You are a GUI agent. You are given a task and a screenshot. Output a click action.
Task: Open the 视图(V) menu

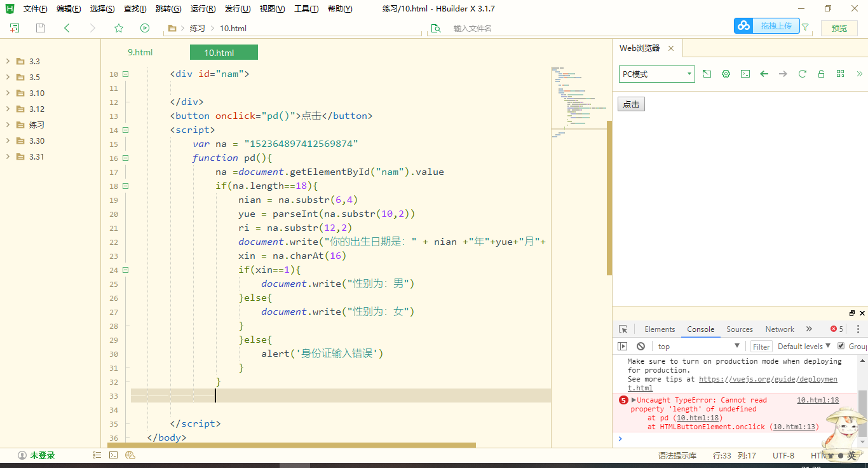pyautogui.click(x=272, y=9)
